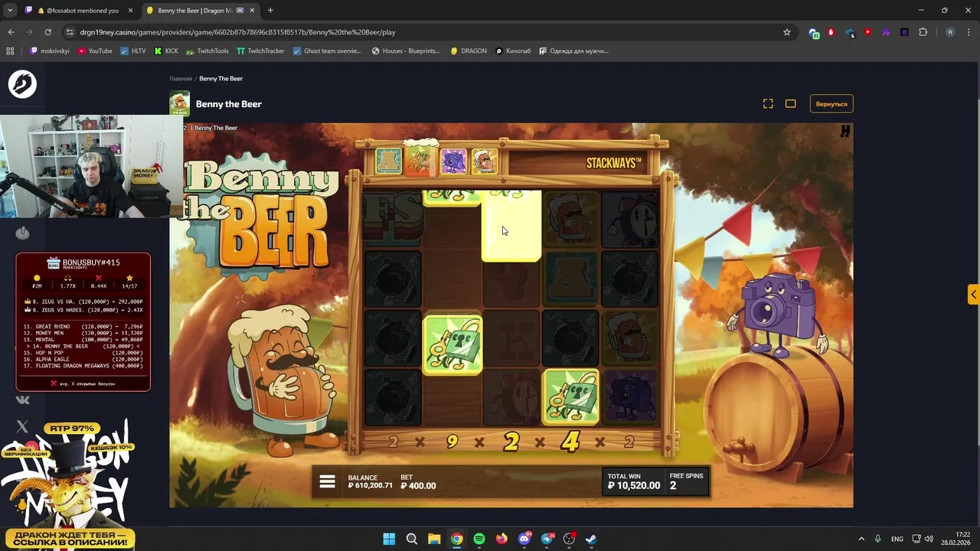
Task: Open Discord from the taskbar
Action: pyautogui.click(x=524, y=539)
